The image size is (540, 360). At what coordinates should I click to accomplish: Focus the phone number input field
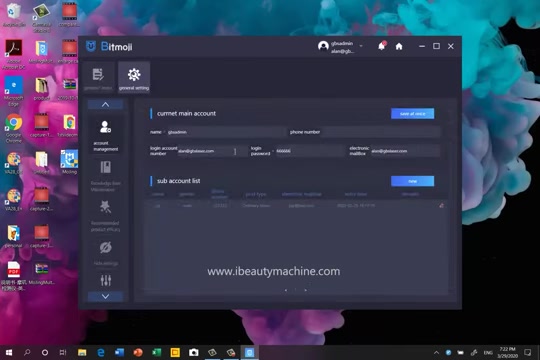(x=381, y=132)
